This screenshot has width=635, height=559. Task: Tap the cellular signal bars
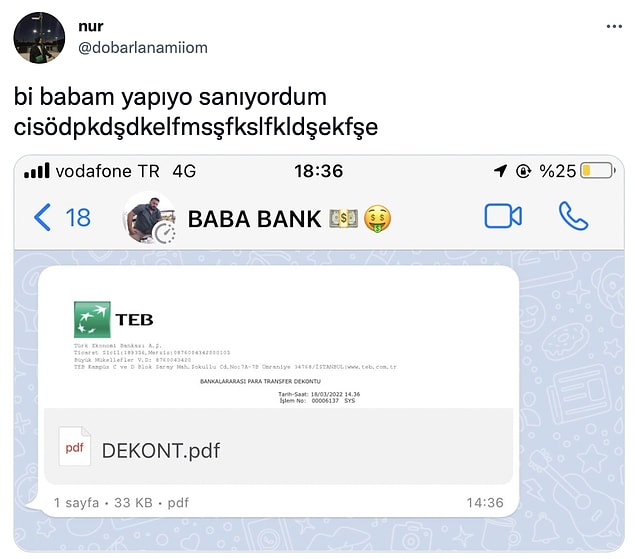(x=36, y=171)
